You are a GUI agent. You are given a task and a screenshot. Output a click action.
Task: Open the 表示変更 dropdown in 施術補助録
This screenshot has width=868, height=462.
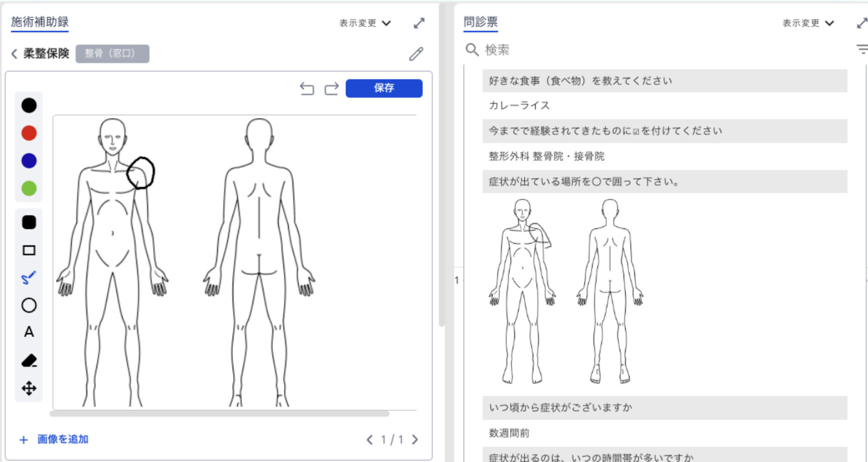pos(365,23)
